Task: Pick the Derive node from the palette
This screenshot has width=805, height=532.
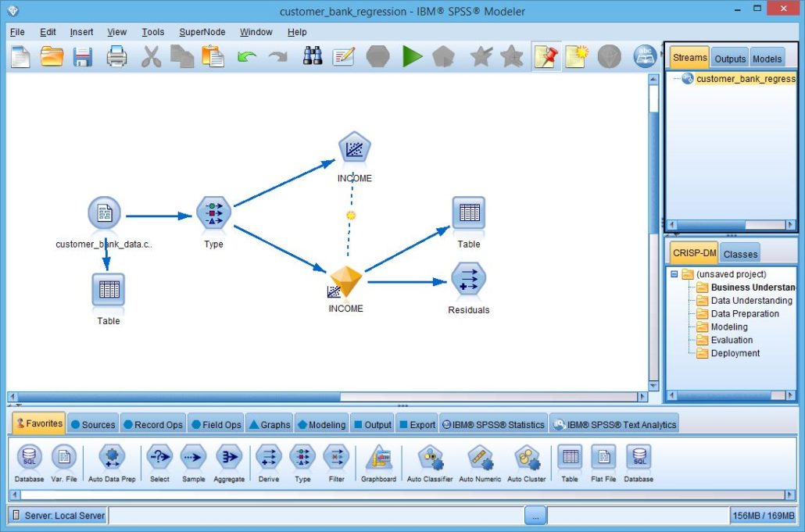Action: [x=269, y=462]
